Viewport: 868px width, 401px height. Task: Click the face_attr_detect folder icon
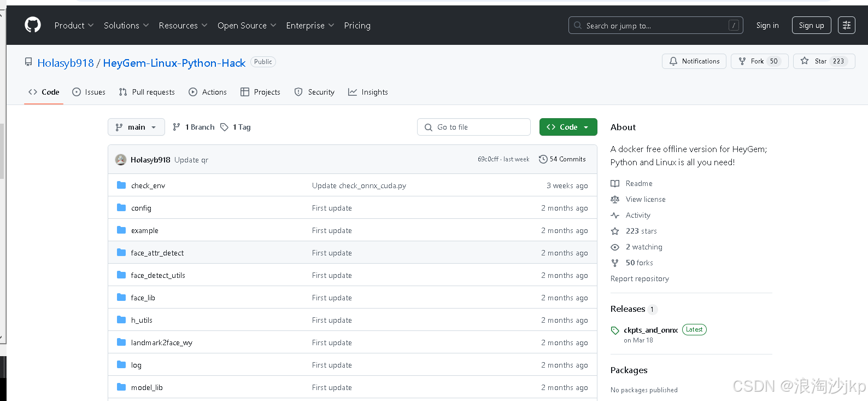(x=121, y=253)
